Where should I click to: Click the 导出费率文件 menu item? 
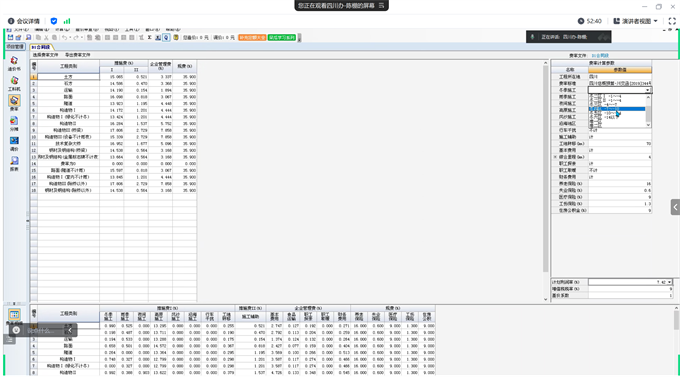coord(78,55)
